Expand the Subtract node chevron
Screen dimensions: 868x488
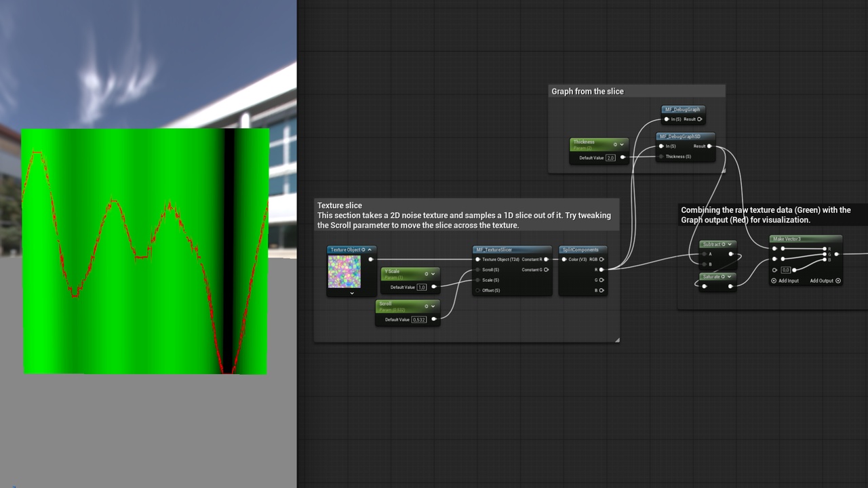(730, 244)
